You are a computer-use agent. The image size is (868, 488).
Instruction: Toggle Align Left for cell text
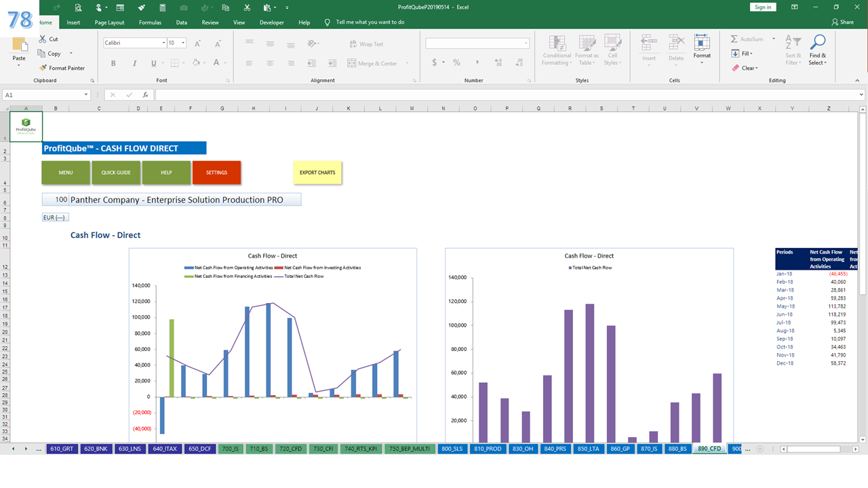click(250, 63)
